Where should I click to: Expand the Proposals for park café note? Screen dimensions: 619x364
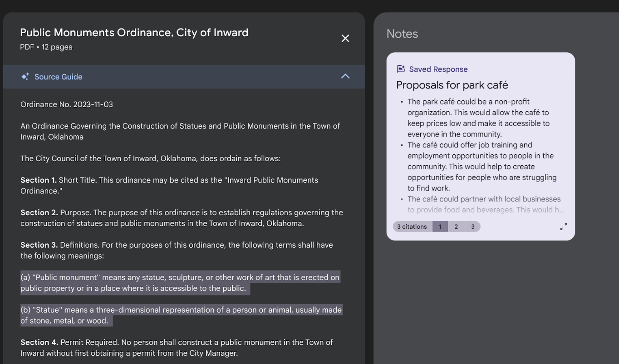pyautogui.click(x=564, y=226)
